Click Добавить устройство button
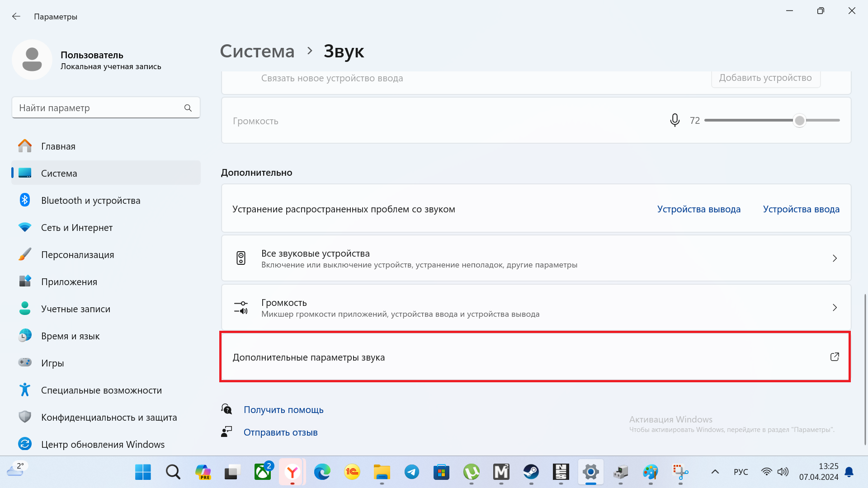This screenshot has height=488, width=868. point(765,78)
